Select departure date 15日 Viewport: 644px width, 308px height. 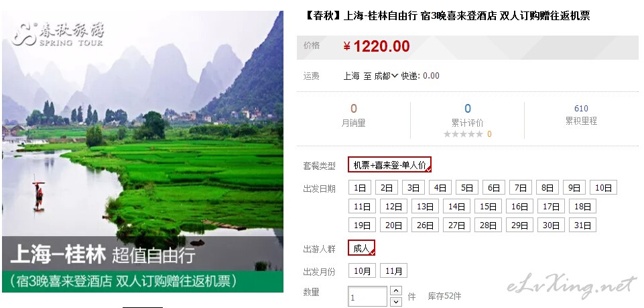[488, 206]
